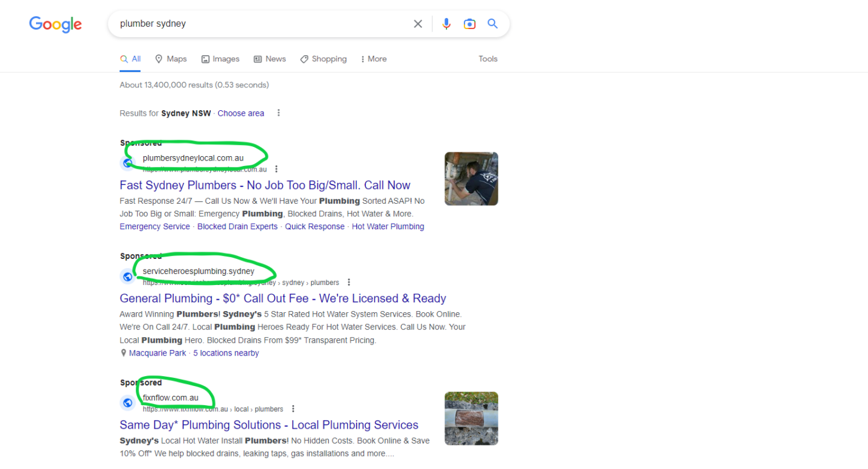Image resolution: width=868 pixels, height=469 pixels.
Task: Open three-dot menu next to Choose area
Action: coord(278,113)
